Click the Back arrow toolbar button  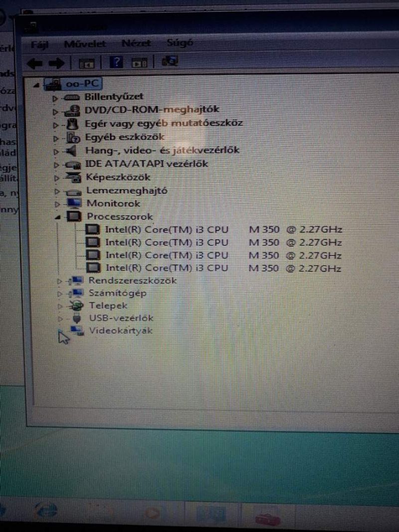pyautogui.click(x=34, y=63)
